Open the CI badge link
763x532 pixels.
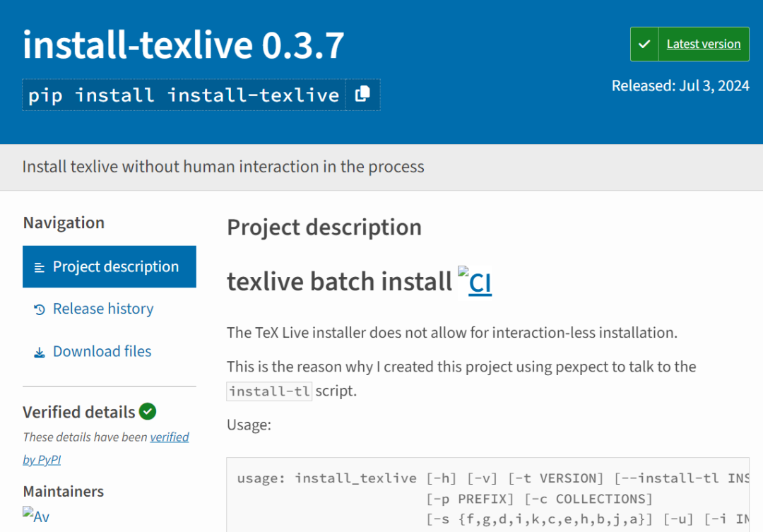tap(475, 281)
